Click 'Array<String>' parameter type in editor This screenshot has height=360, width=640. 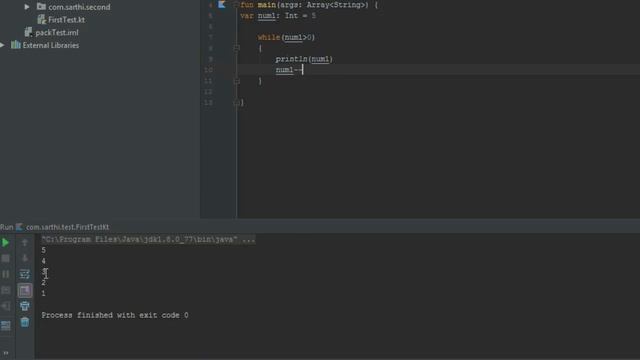[335, 5]
